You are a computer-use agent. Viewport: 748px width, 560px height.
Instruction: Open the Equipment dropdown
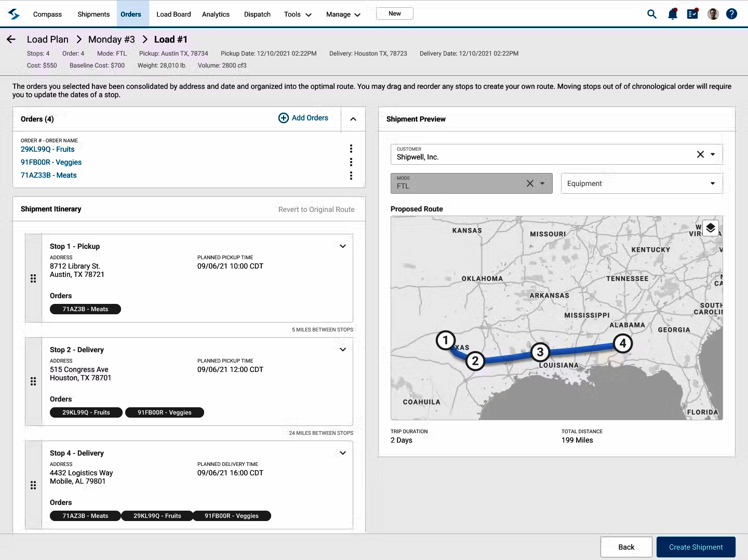point(642,183)
